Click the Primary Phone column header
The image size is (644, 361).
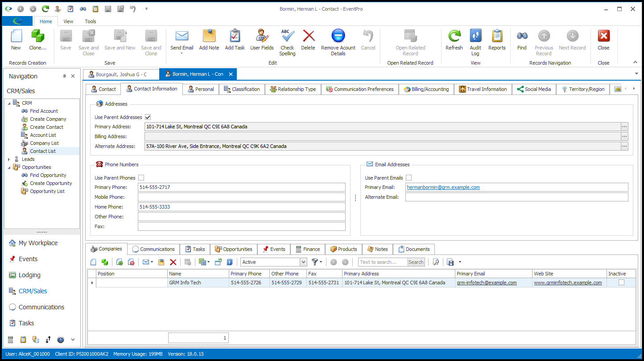249,274
